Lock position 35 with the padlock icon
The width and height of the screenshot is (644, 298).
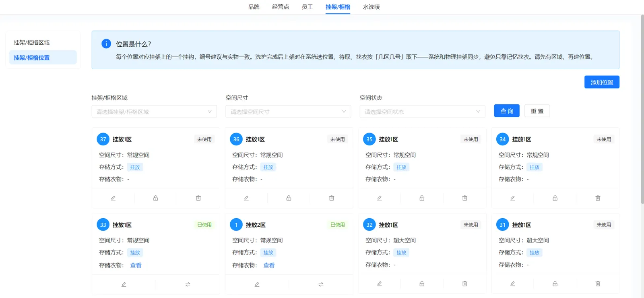coord(422,198)
